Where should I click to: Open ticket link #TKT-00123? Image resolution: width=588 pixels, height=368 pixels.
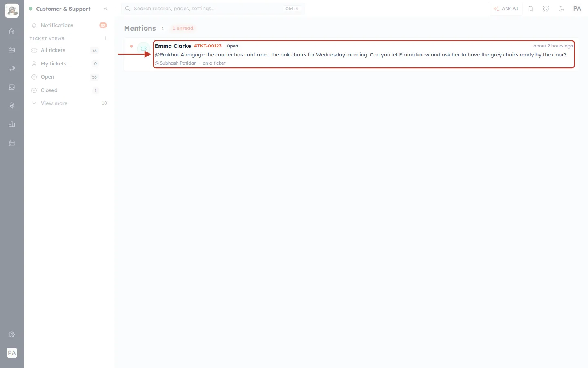(x=208, y=46)
